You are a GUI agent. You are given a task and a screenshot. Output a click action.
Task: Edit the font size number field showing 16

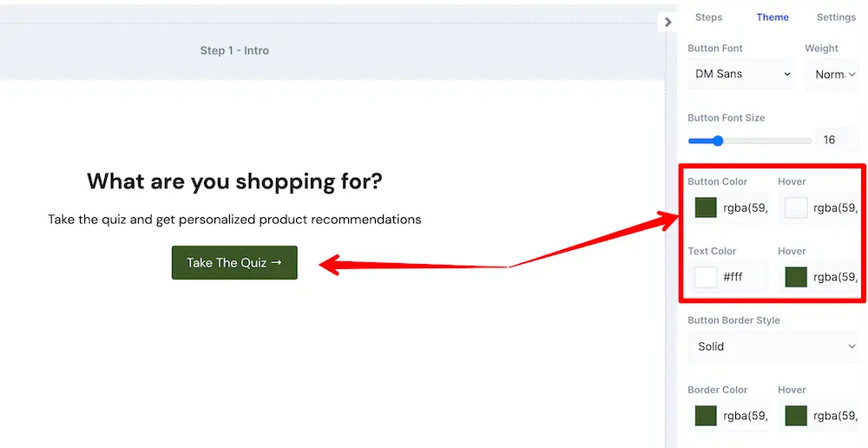click(x=836, y=140)
